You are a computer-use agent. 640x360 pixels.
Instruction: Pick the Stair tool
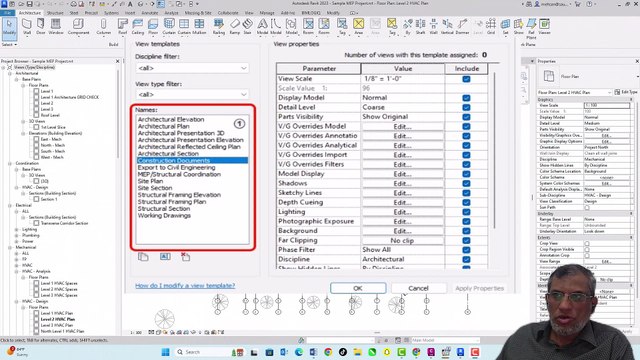247,27
